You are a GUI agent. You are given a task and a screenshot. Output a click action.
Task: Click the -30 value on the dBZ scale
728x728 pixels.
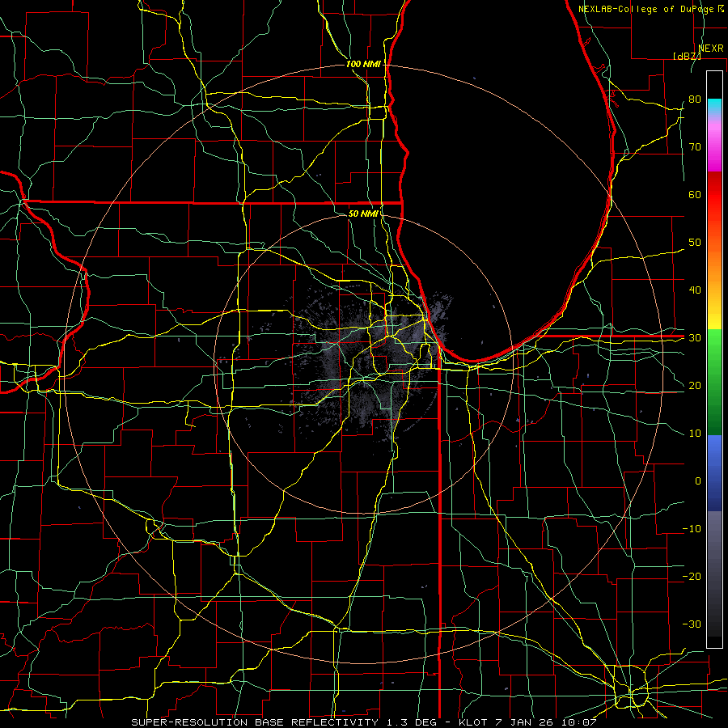point(692,624)
